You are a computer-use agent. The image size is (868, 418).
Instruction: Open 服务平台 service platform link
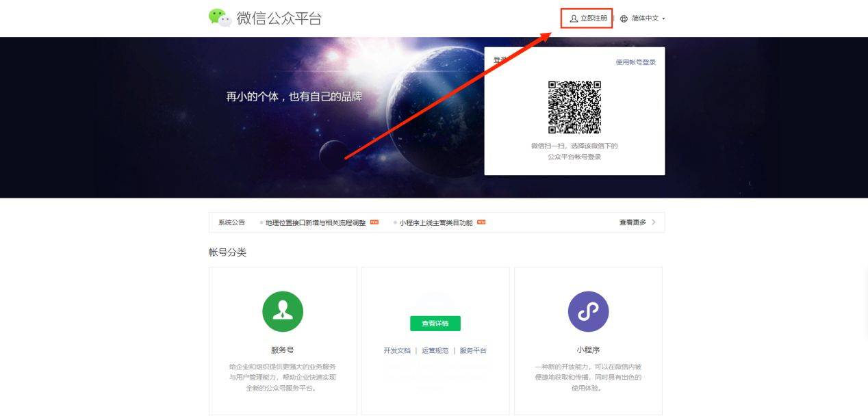473,350
